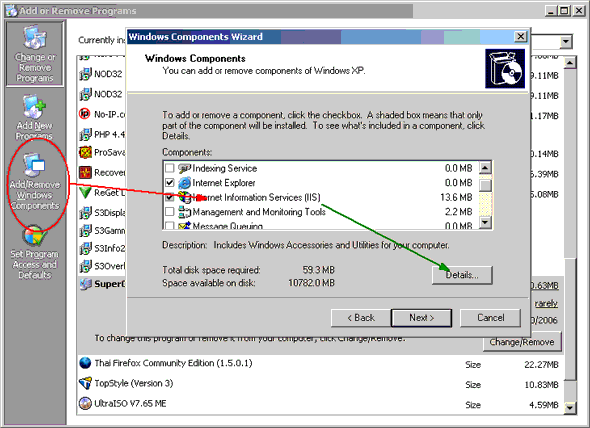Click the Back button in the wizard
This screenshot has width=590, height=428.
coord(361,318)
